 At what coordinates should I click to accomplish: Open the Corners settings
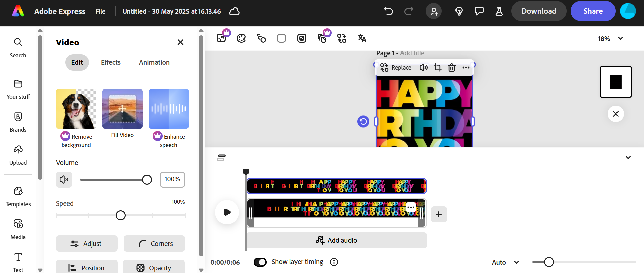(154, 243)
